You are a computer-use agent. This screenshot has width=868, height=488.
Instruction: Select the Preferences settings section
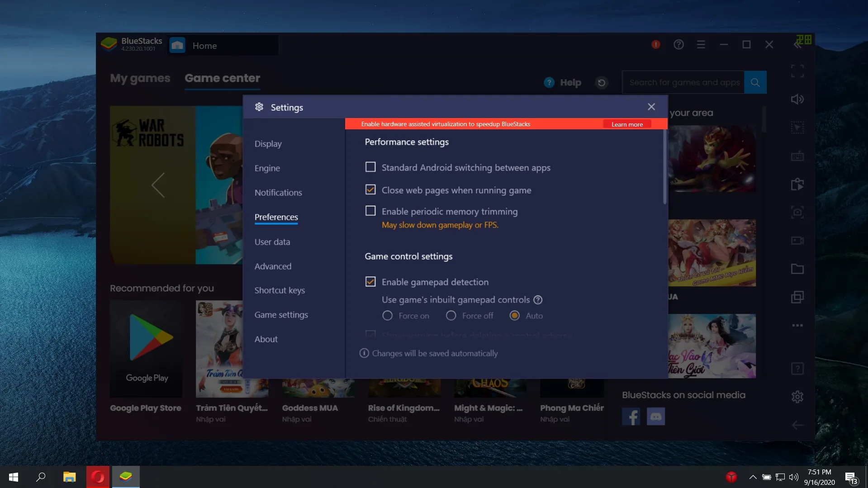pyautogui.click(x=276, y=217)
